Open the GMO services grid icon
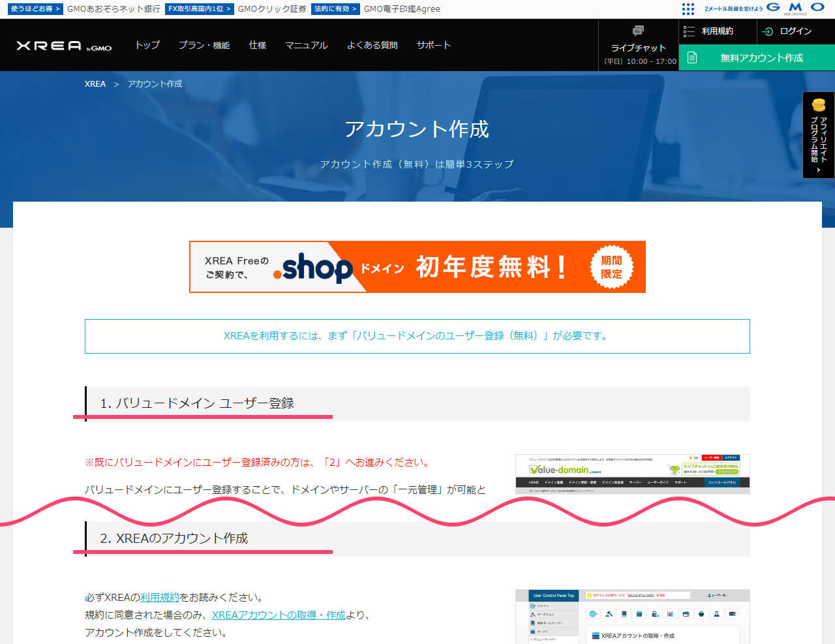This screenshot has width=835, height=644. point(688,8)
